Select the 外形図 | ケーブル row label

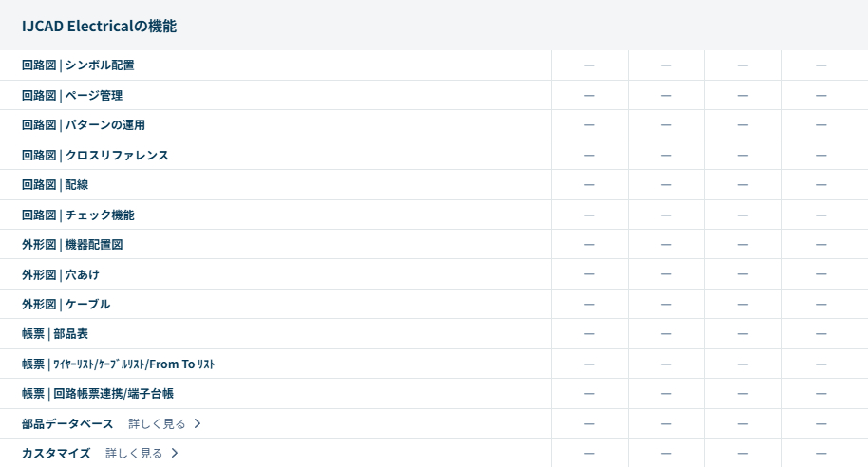click(66, 305)
